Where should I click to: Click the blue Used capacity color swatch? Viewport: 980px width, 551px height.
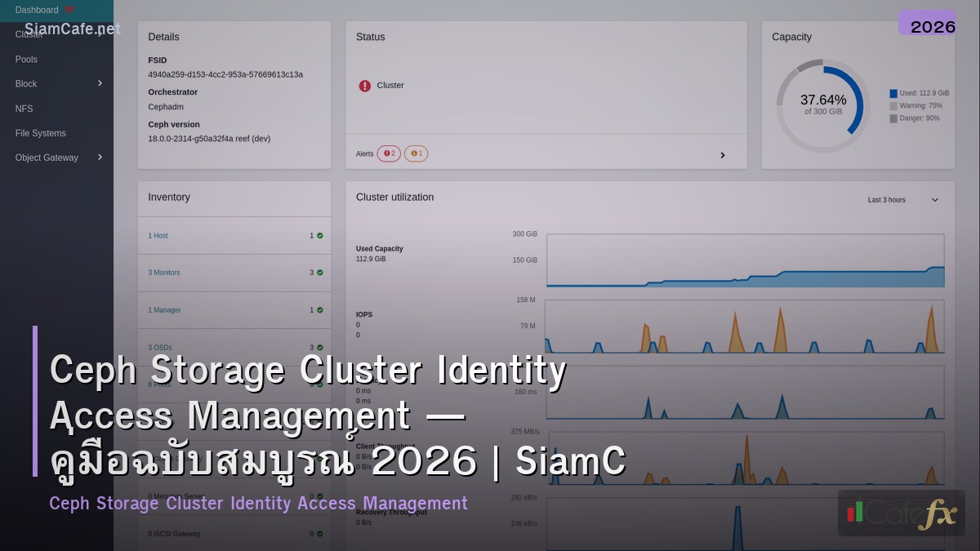click(x=894, y=93)
